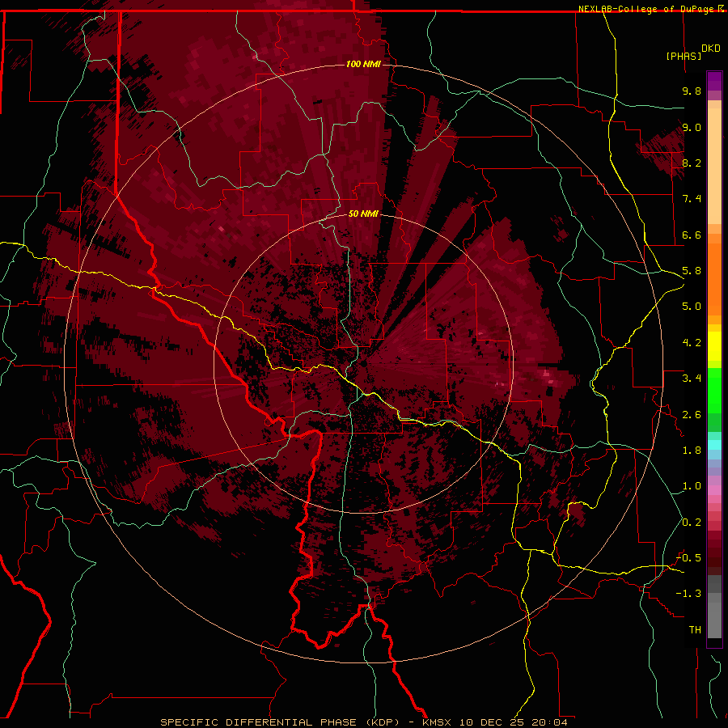
Task: Click the 50 NMI range ring label
Action: coord(363,214)
